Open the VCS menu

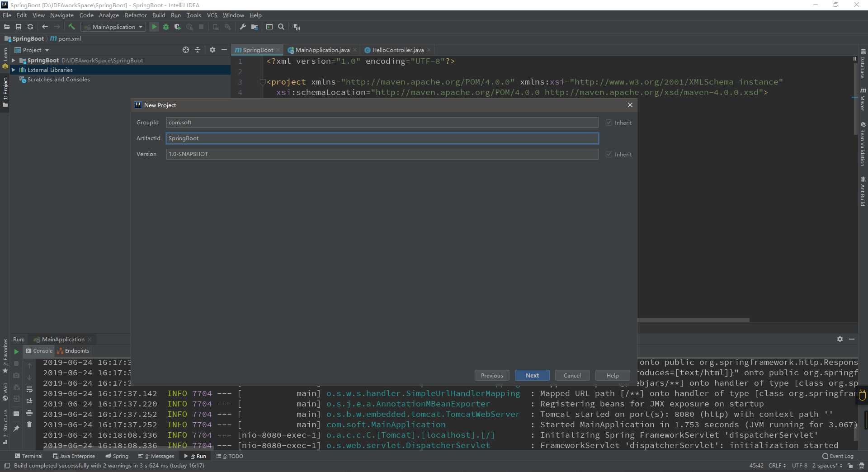click(x=212, y=15)
